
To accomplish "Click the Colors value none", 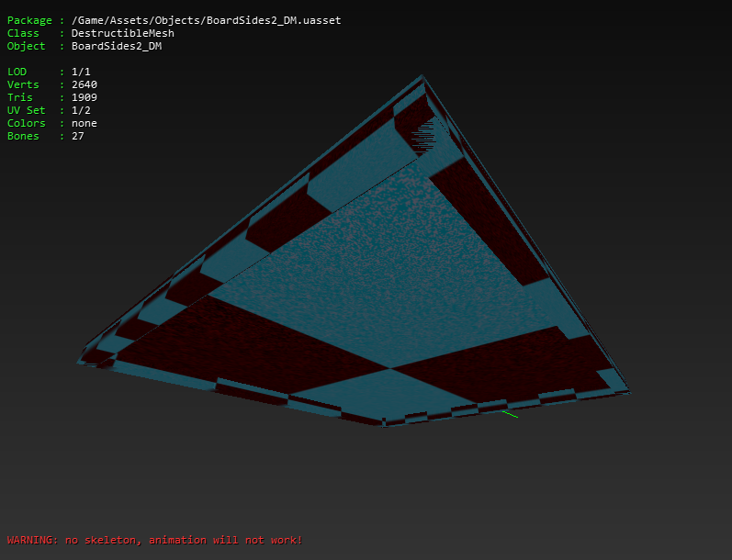I will [x=84, y=123].
